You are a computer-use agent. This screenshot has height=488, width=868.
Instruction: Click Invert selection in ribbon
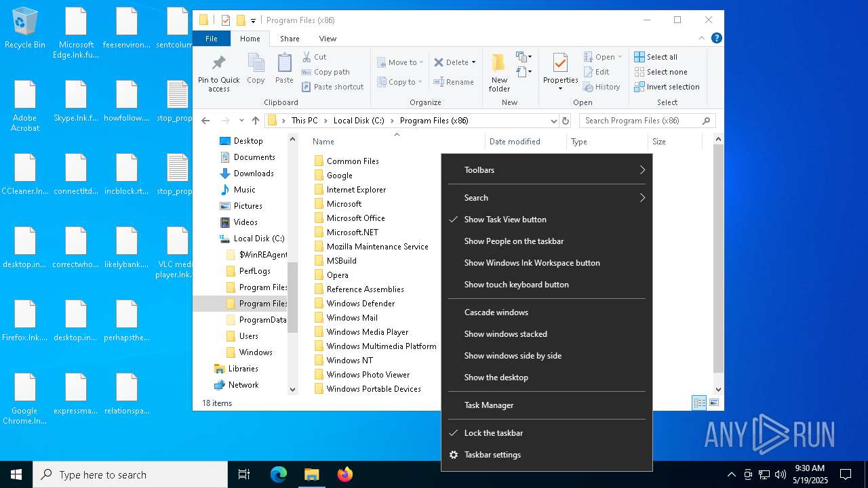(667, 87)
